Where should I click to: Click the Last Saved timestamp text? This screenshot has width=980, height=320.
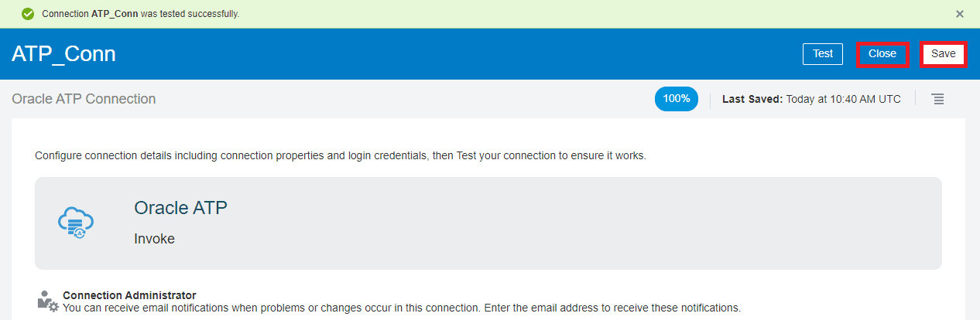click(x=811, y=99)
